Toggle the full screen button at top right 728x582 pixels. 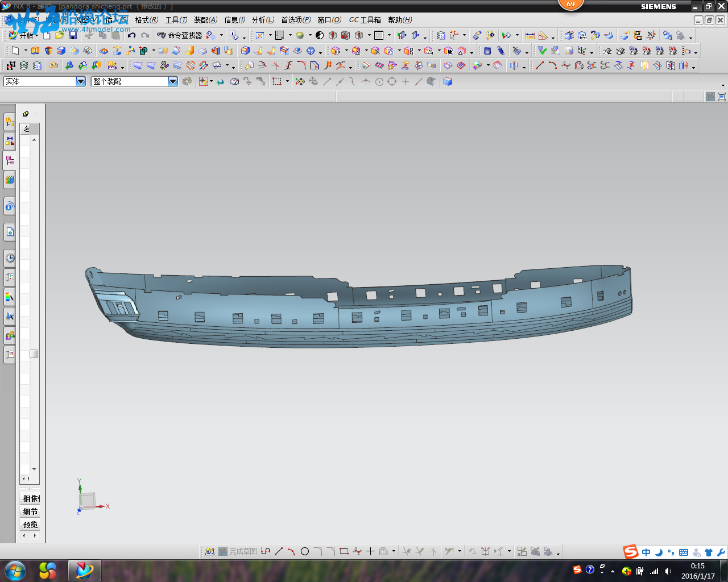pos(722,97)
